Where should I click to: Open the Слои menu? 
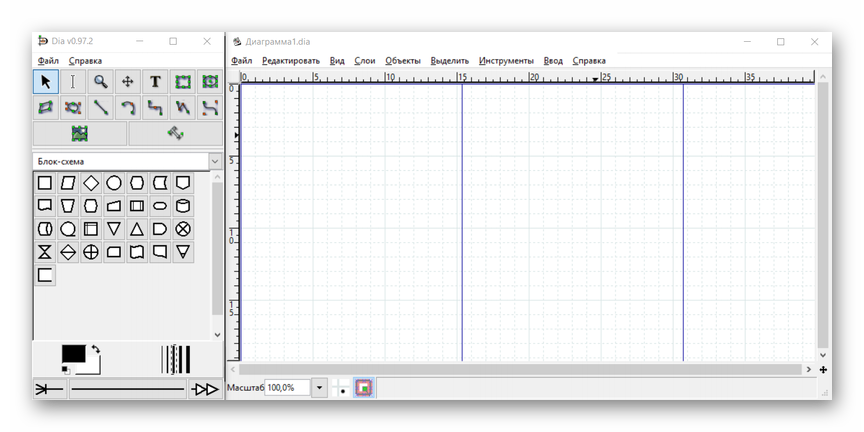click(365, 61)
